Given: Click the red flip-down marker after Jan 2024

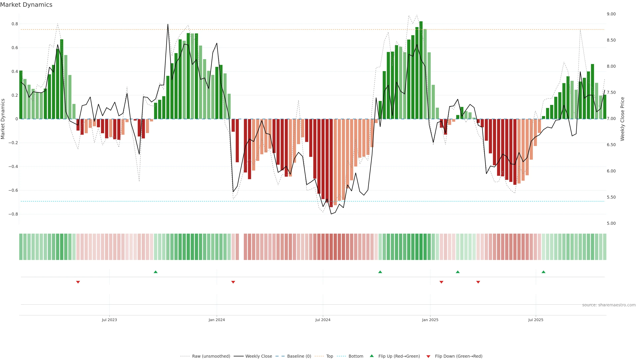Looking at the screenshot, I should coord(233,282).
